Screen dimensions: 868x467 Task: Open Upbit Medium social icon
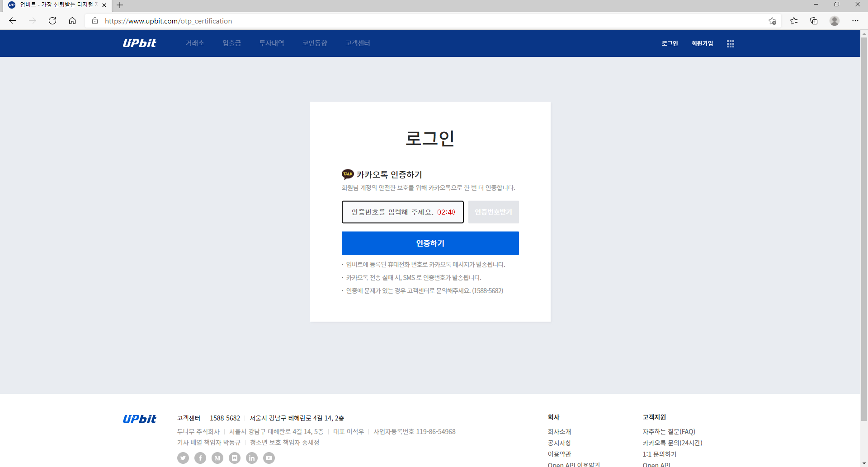(x=217, y=458)
